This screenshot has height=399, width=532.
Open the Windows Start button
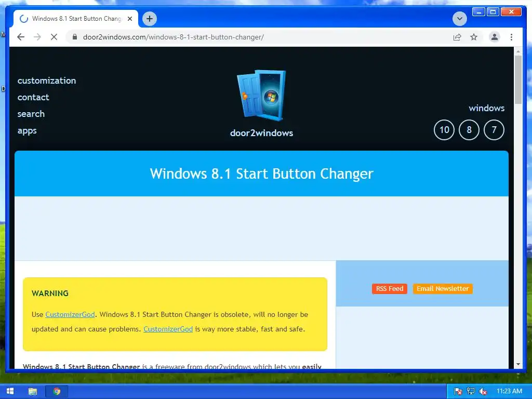[x=10, y=391]
